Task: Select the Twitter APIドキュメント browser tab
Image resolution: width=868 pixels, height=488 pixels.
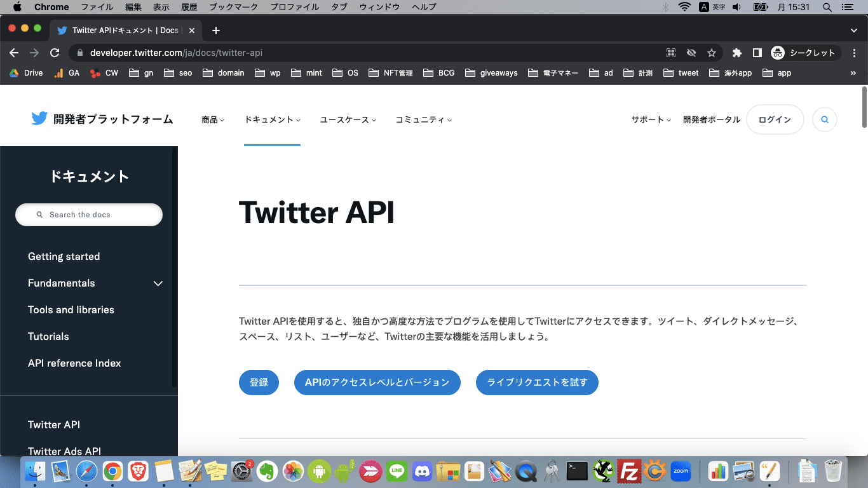Action: pyautogui.click(x=126, y=30)
